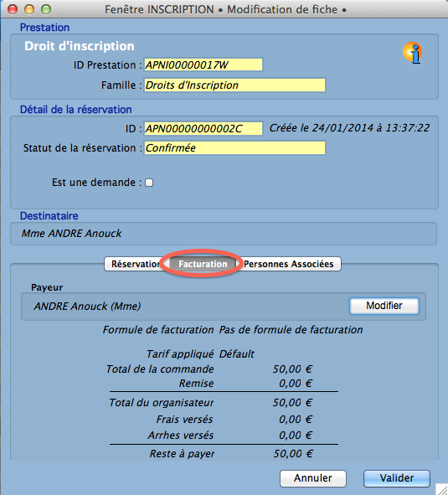Toggle the Est une demande checkbox
Screen dimensions: 448x495
click(x=149, y=183)
